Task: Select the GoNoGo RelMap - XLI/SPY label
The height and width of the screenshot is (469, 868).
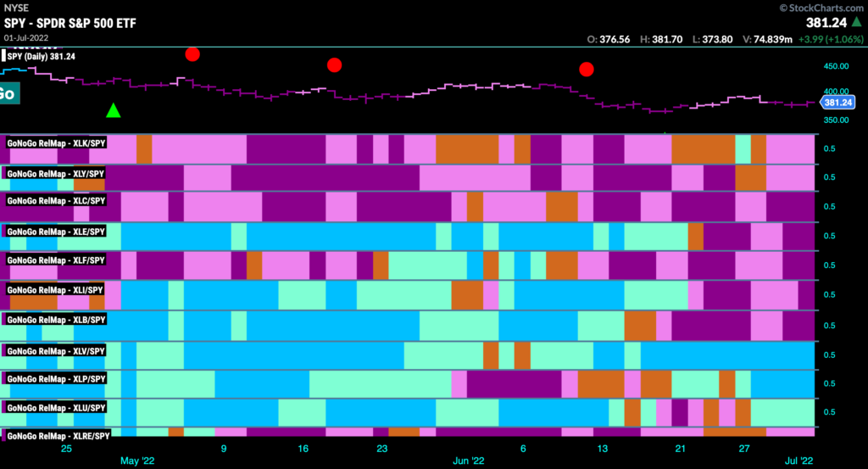Action: point(55,289)
